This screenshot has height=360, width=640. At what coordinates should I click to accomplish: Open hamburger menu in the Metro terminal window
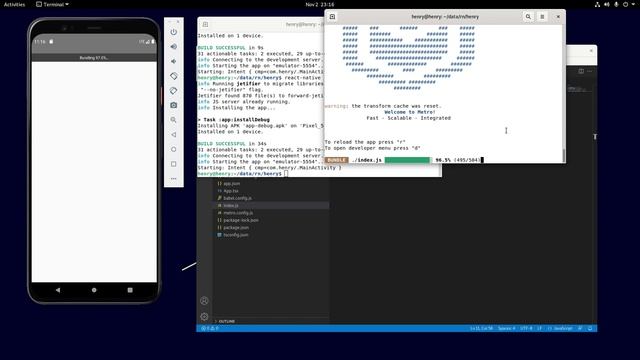click(542, 17)
